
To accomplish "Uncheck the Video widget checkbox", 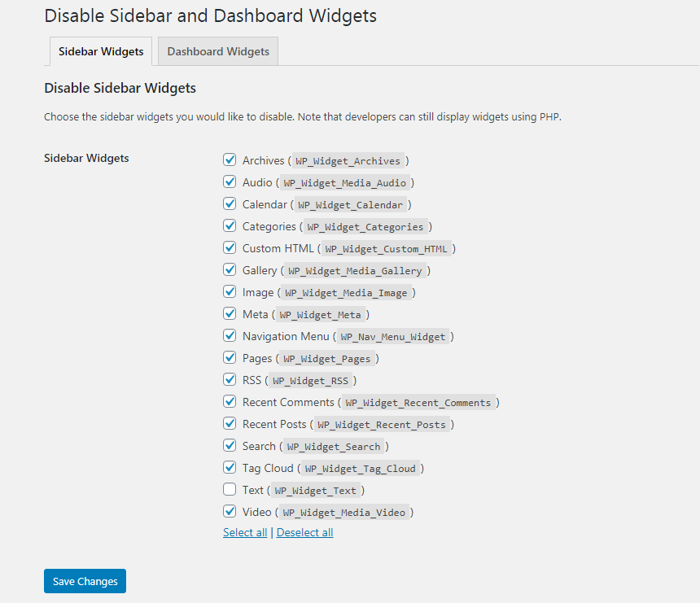I will coord(230,512).
